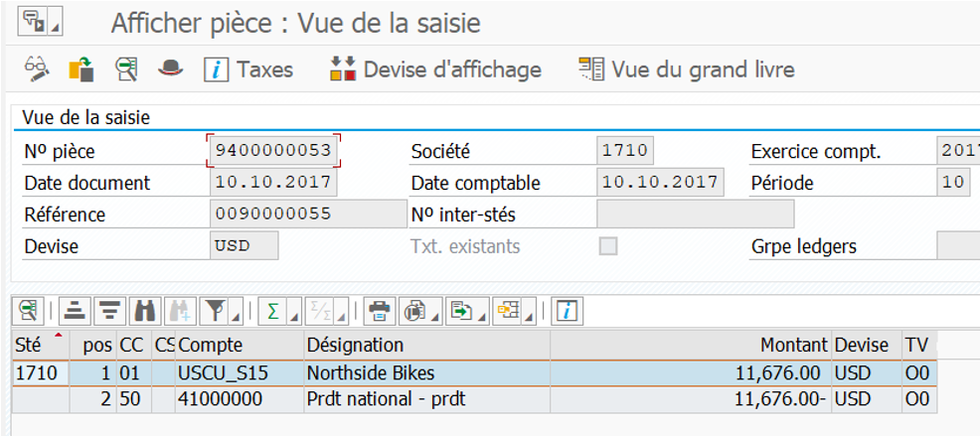Click the Nº pièce field 9400000053
This screenshot has height=437, width=980.
pyautogui.click(x=273, y=152)
